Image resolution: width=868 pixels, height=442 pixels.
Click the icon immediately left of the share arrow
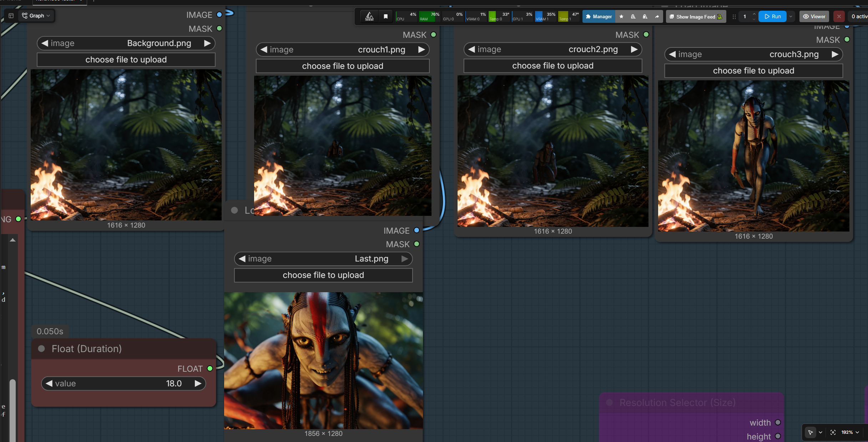pos(645,16)
